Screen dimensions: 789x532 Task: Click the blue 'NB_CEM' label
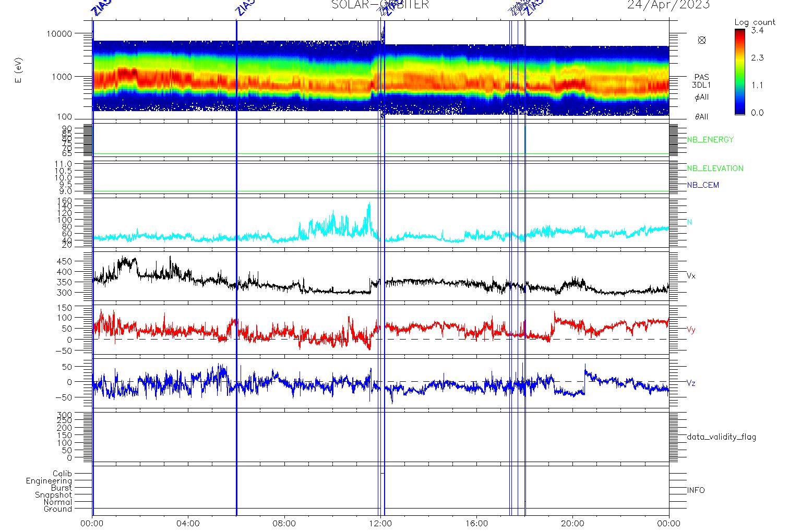click(703, 185)
